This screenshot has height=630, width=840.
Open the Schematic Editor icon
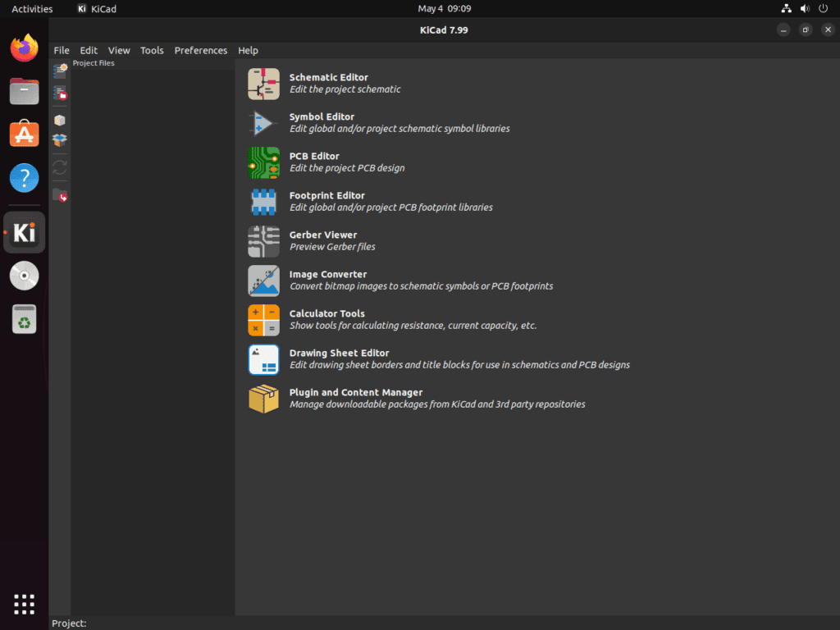(x=263, y=84)
